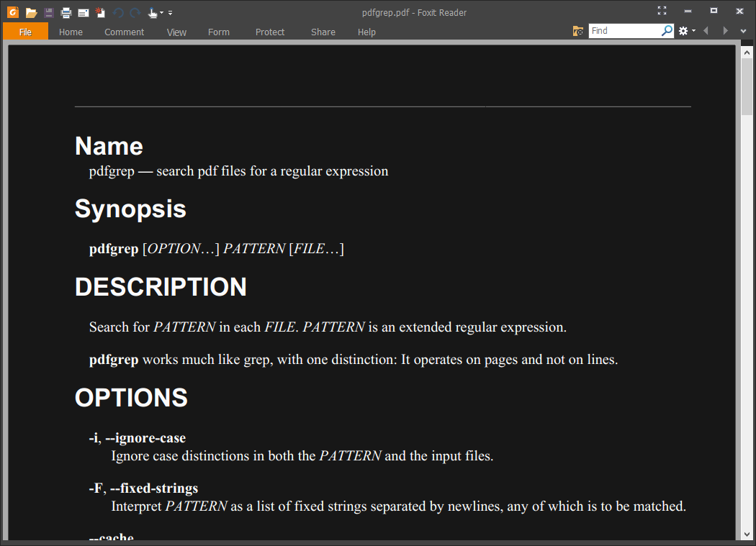Click the scrollbar down arrow

tap(747, 534)
